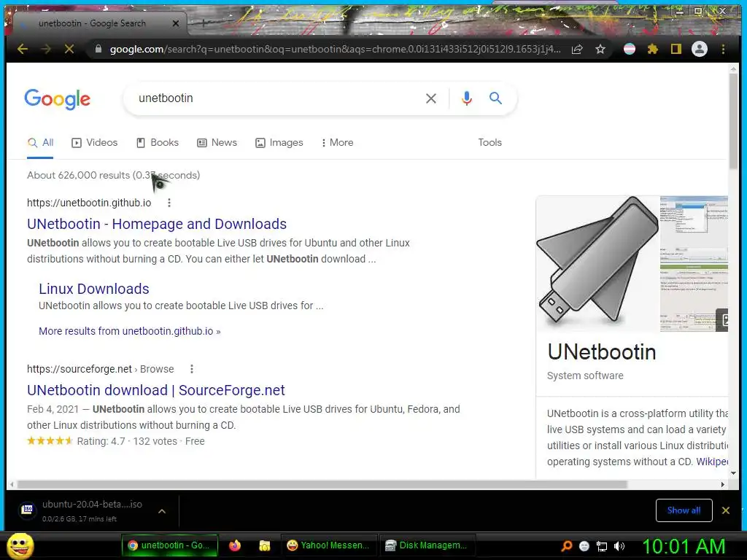Click the site lock icon in address bar
This screenshot has width=747, height=560.
(x=98, y=49)
